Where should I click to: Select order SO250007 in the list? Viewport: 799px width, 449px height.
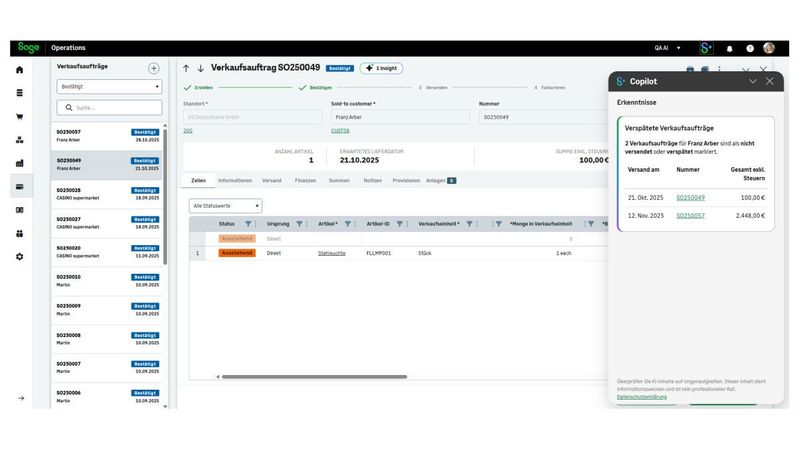pos(107,368)
